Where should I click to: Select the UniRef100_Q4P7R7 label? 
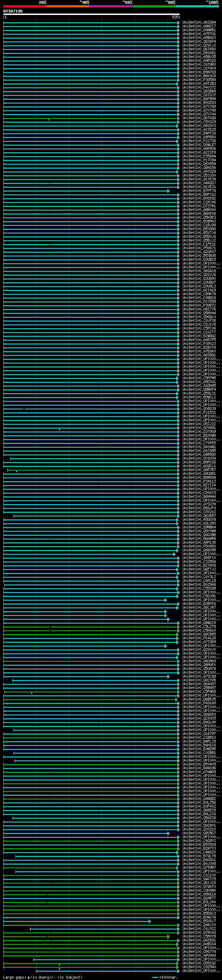click(x=199, y=470)
